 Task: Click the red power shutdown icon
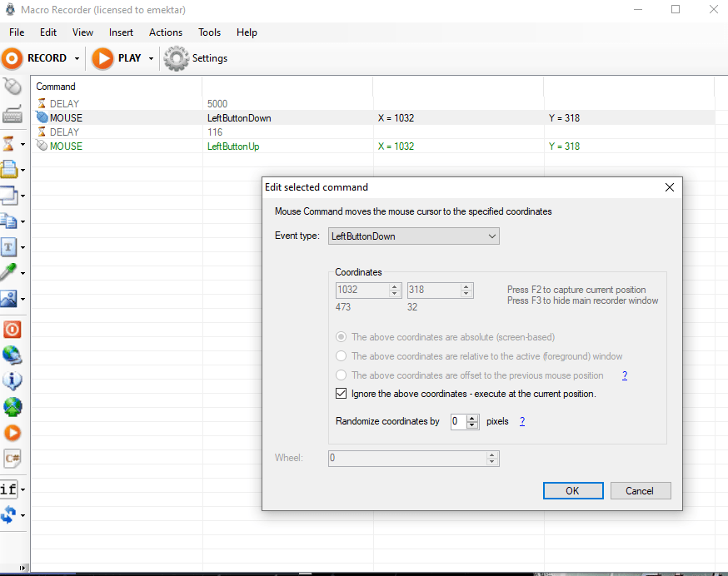12,330
